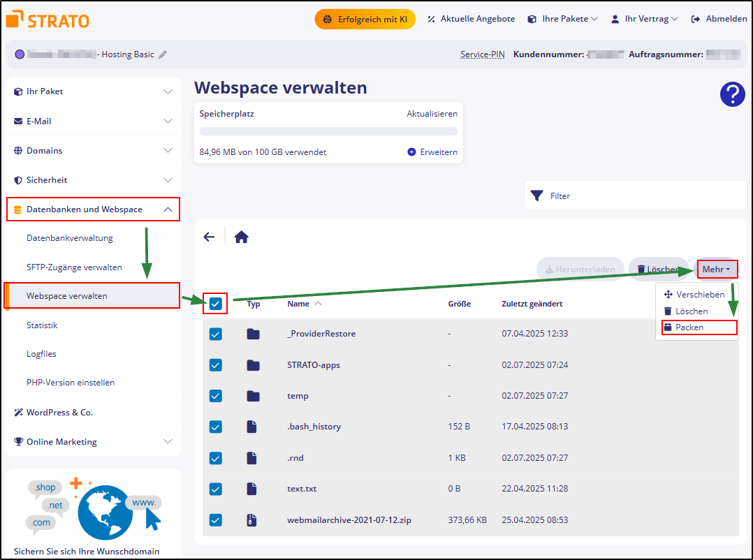Screen dimensions: 753x560
Task: Click the back arrow icon
Action: (x=209, y=237)
